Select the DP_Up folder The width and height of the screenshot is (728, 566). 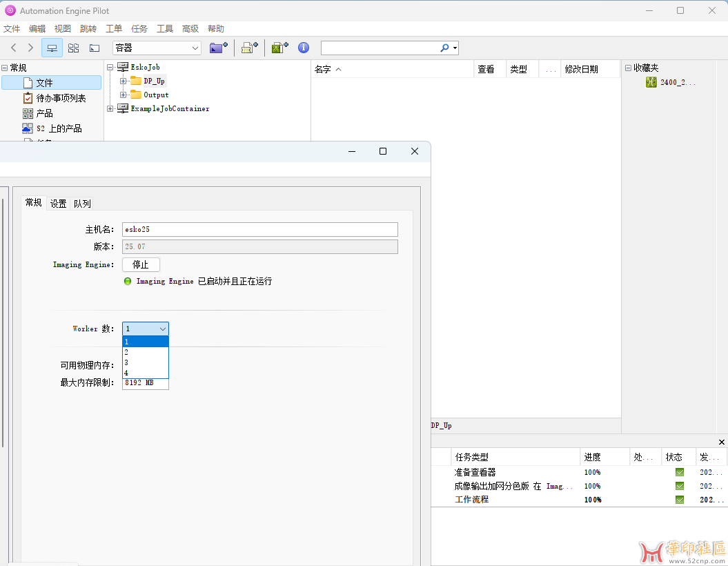[154, 81]
